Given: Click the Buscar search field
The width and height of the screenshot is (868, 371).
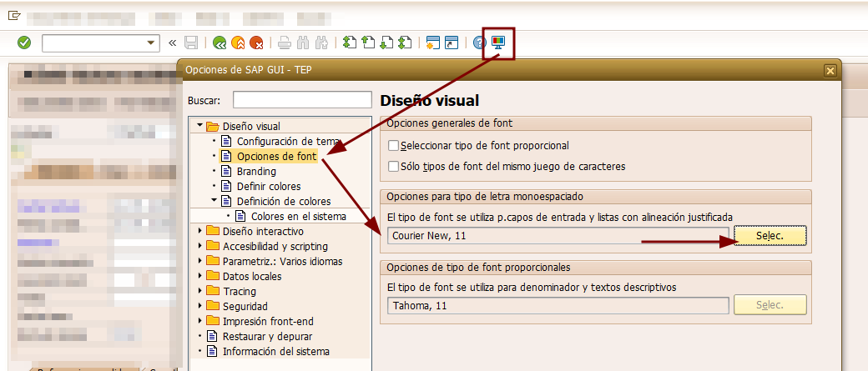Looking at the screenshot, I should click(x=302, y=100).
